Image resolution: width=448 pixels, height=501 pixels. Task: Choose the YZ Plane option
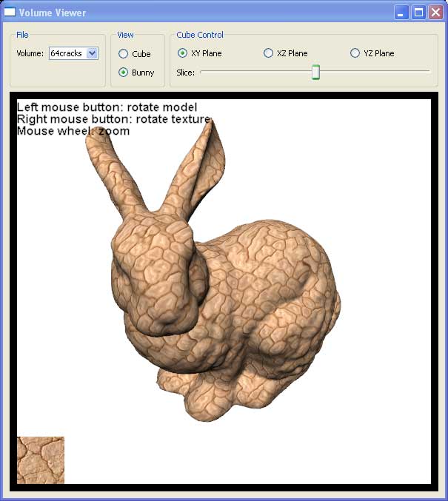(x=355, y=53)
